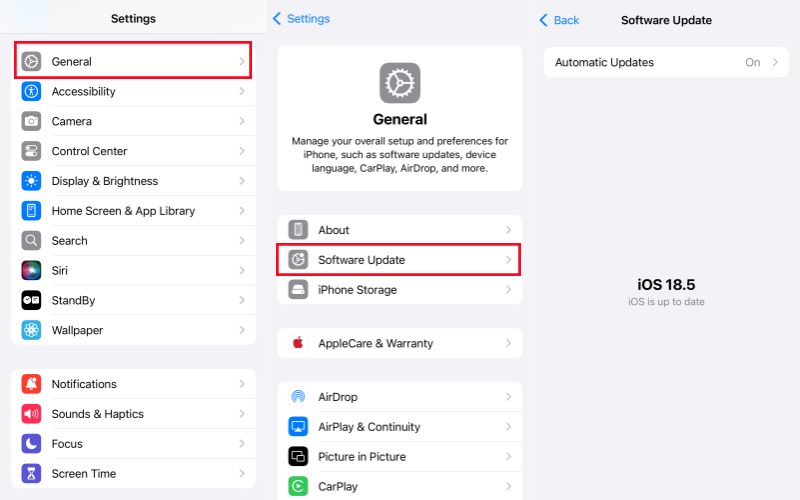Viewport: 800px width, 500px height.
Task: Open Home Screen & App Library row
Action: (x=133, y=211)
